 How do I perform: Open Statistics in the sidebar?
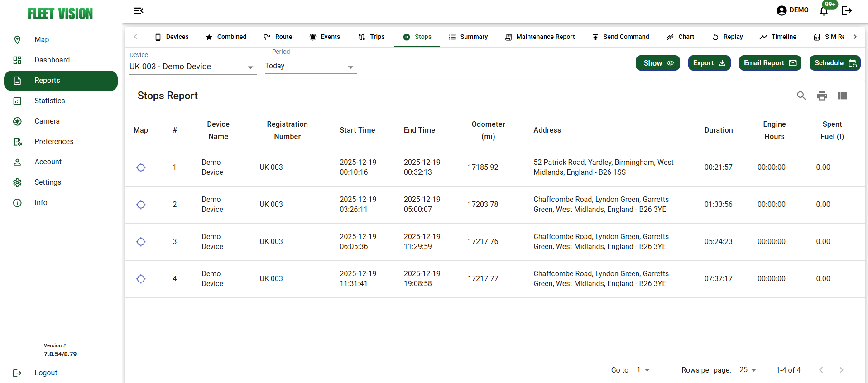coord(50,101)
